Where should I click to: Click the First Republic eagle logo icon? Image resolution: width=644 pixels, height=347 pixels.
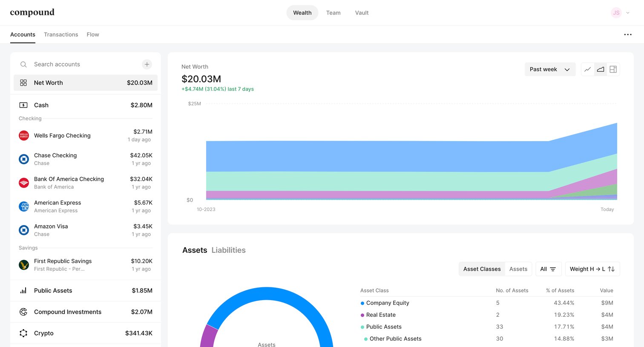[24, 265]
